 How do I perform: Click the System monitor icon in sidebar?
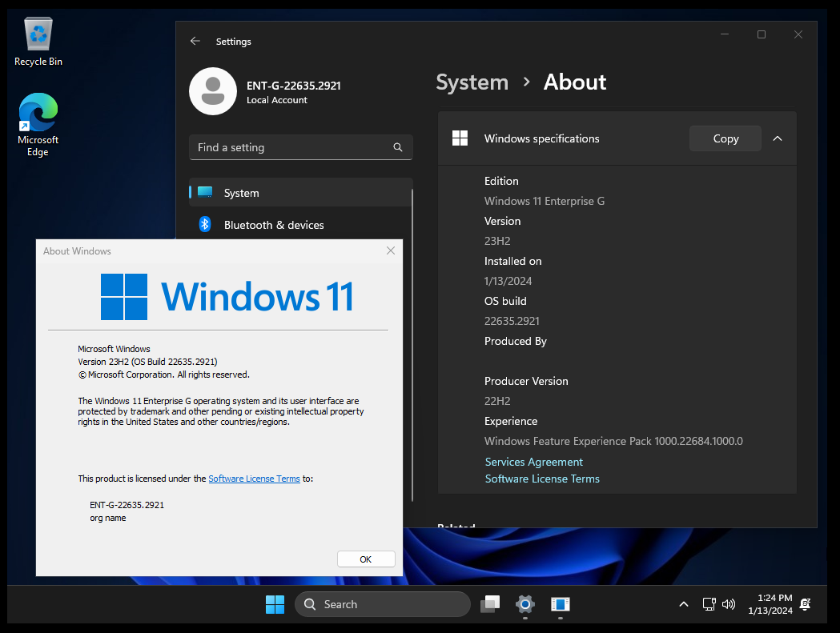205,192
